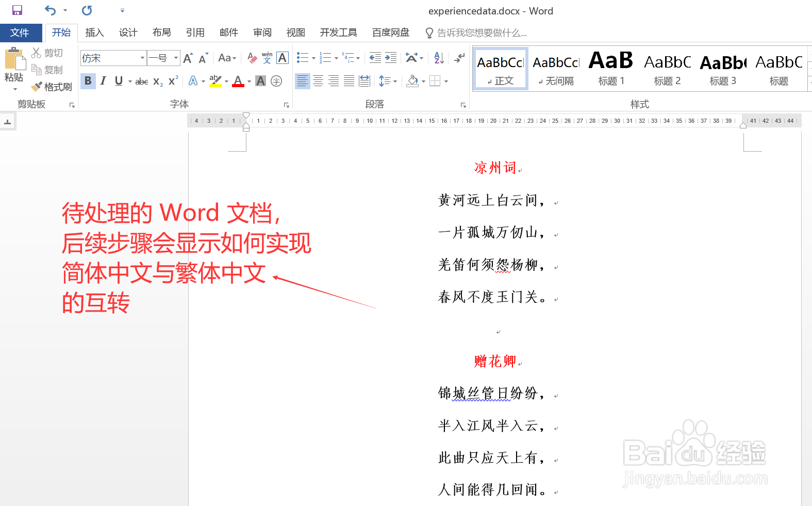812x506 pixels.
Task: Click the 剪切 cut button
Action: [47, 53]
